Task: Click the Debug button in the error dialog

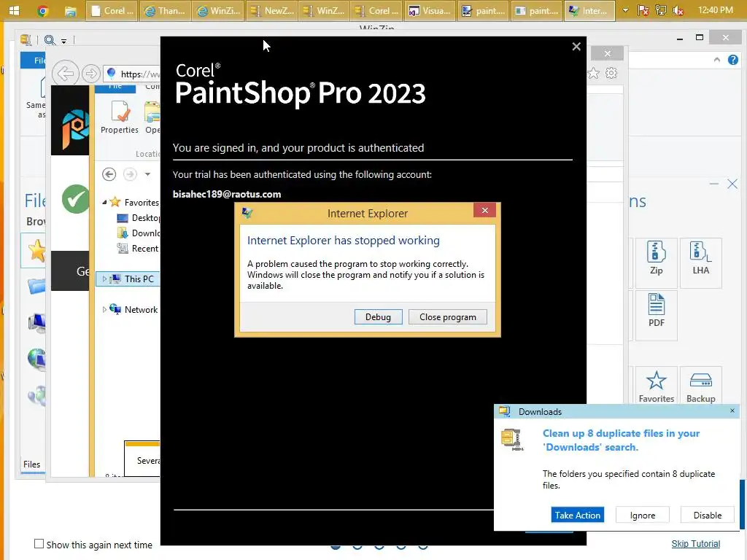Action: (x=379, y=317)
